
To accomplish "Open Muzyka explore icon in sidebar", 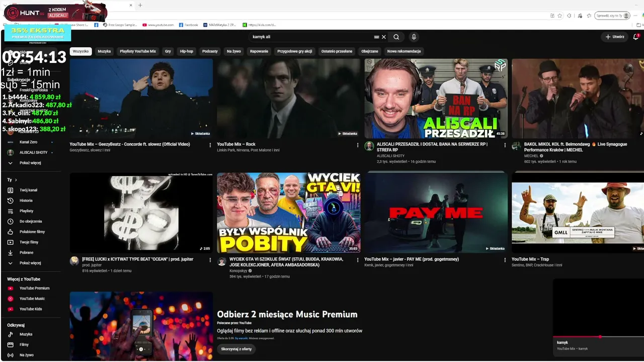I will [x=10, y=334].
